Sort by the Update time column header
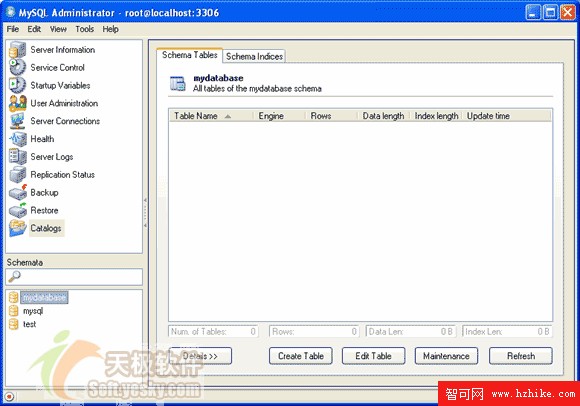 click(x=506, y=116)
